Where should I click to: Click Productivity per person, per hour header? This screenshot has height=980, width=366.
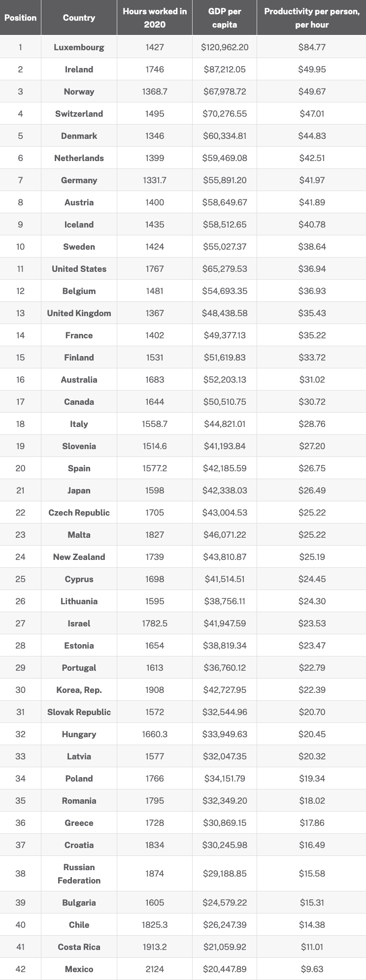click(x=312, y=18)
